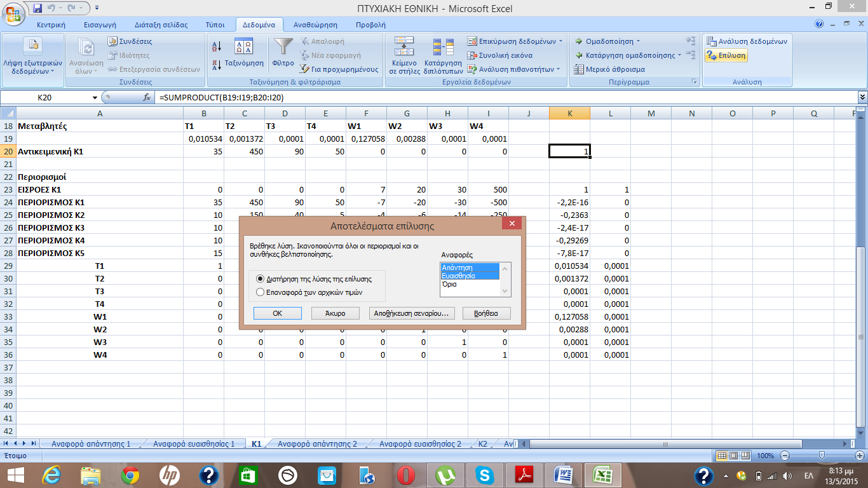This screenshot has width=868, height=488.
Task: Click hide detail icon in Περίγραμμα group
Action: [690, 55]
